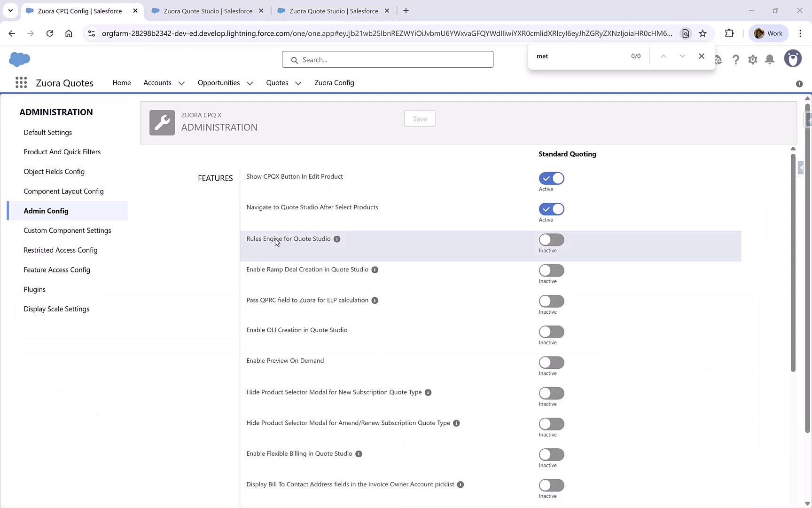Open the user avatar profile menu

pyautogui.click(x=793, y=58)
